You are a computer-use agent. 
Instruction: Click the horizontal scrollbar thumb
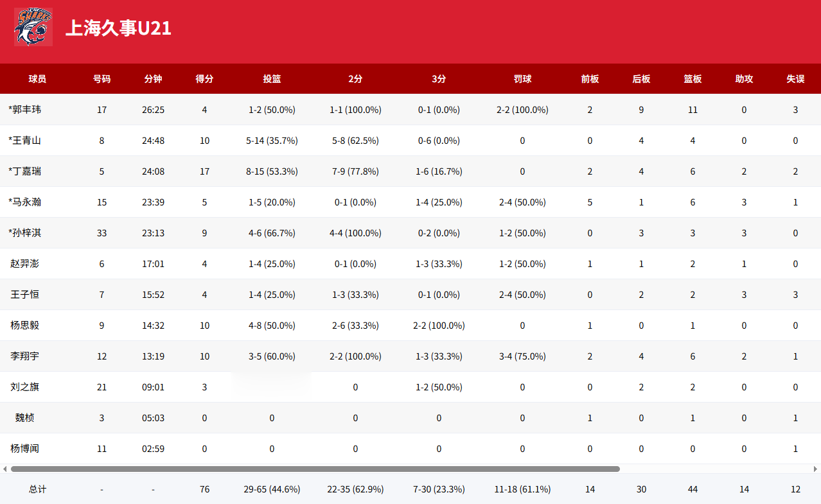[315, 469]
